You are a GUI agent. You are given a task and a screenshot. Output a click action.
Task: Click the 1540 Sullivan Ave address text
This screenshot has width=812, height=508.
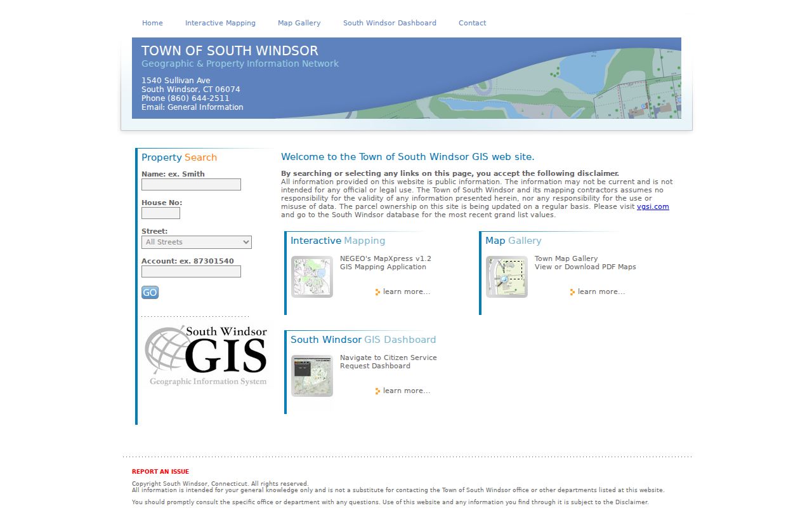tap(176, 81)
